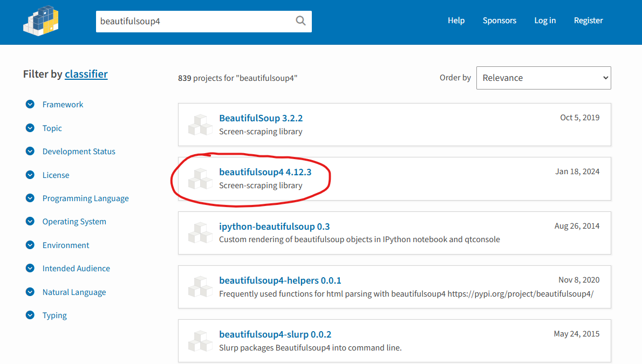Expand the Intended Audience filter chevron

point(30,268)
